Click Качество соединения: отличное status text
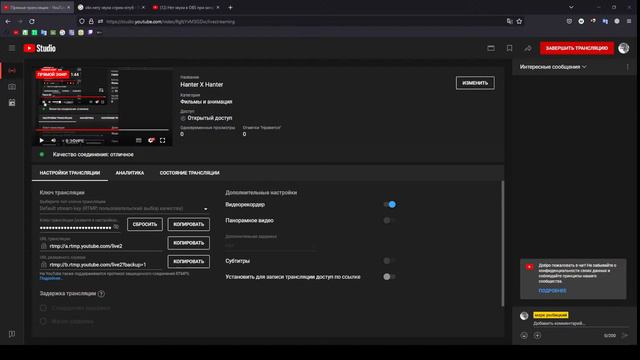 point(93,154)
